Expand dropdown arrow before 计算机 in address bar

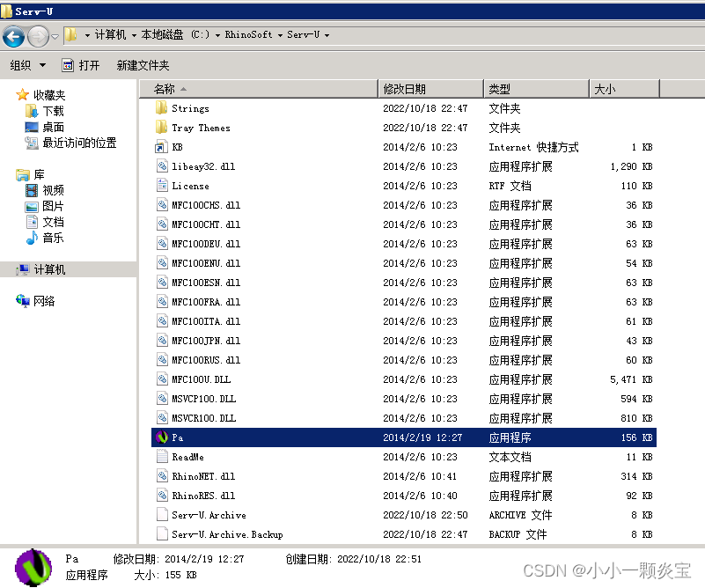point(87,35)
